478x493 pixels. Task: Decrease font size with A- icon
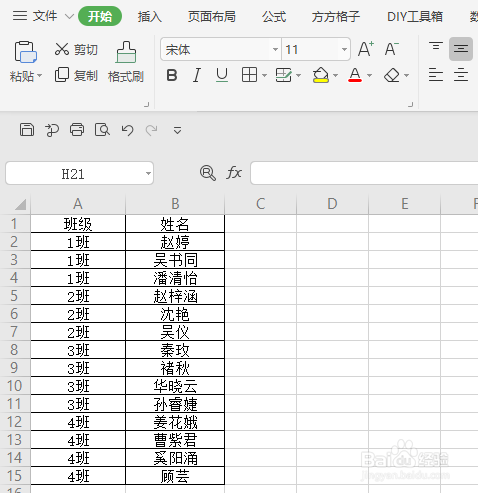tap(391, 49)
